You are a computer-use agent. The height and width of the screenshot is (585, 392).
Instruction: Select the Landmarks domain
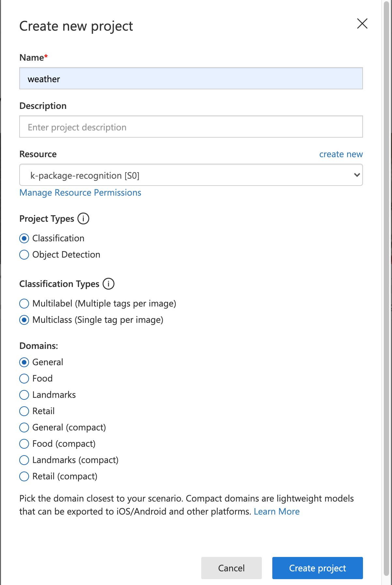[24, 395]
